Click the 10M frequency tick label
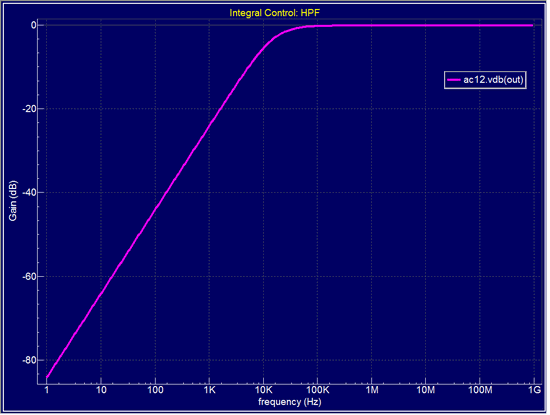This screenshot has width=550, height=415. [426, 390]
